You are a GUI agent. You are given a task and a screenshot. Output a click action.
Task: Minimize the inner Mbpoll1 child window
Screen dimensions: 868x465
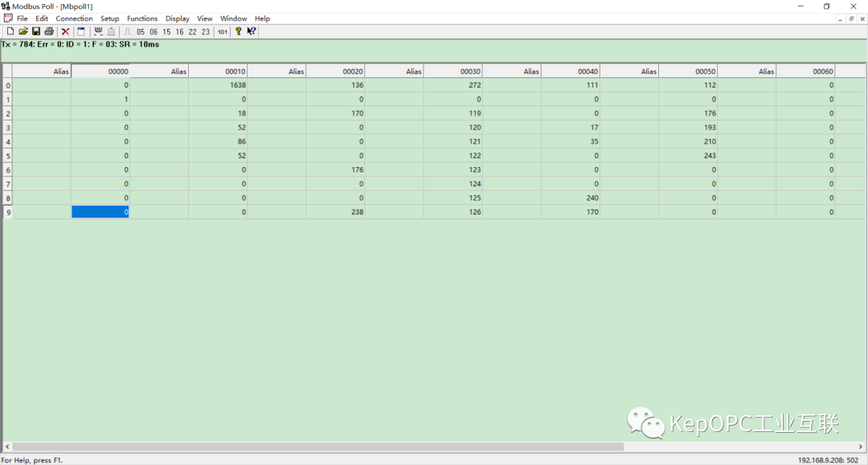[x=841, y=18]
